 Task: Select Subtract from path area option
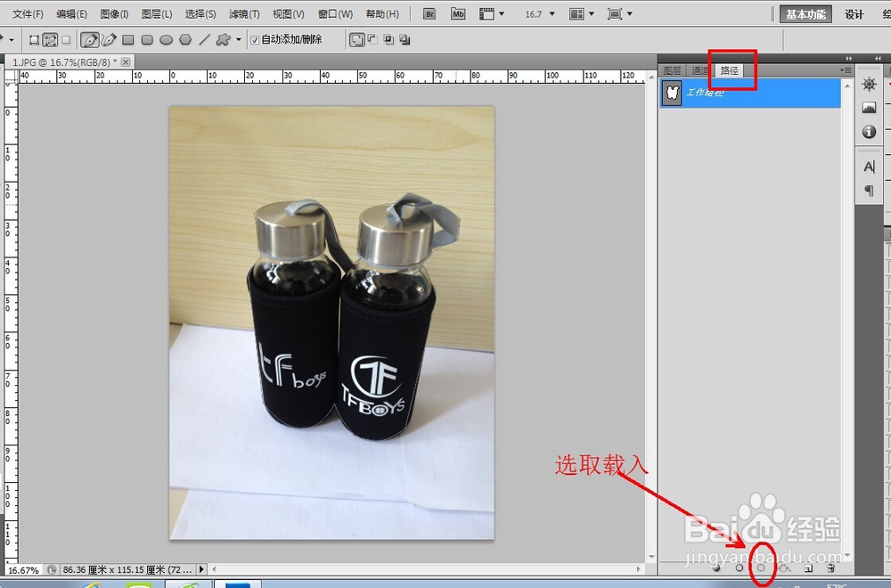point(372,39)
